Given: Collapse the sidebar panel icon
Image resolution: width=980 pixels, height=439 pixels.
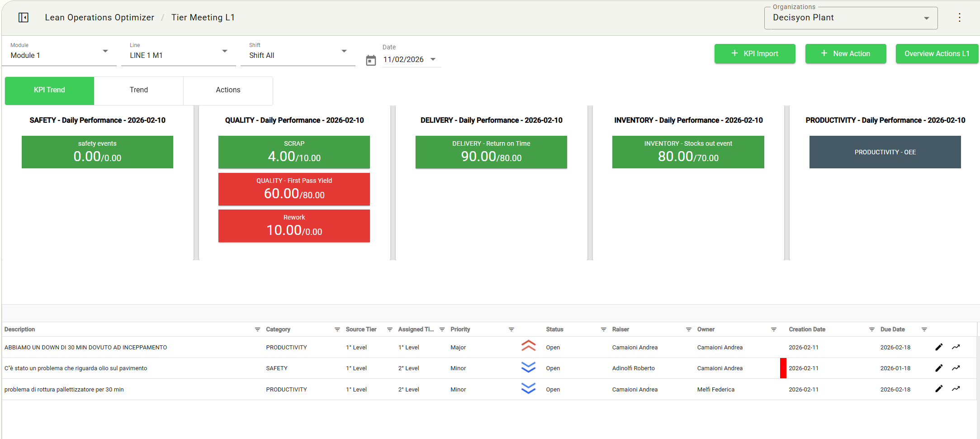Looking at the screenshot, I should [24, 18].
